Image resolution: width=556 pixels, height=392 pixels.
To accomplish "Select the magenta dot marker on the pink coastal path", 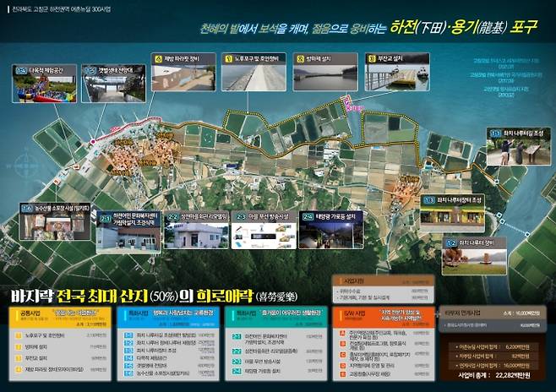I will [x=93, y=142].
